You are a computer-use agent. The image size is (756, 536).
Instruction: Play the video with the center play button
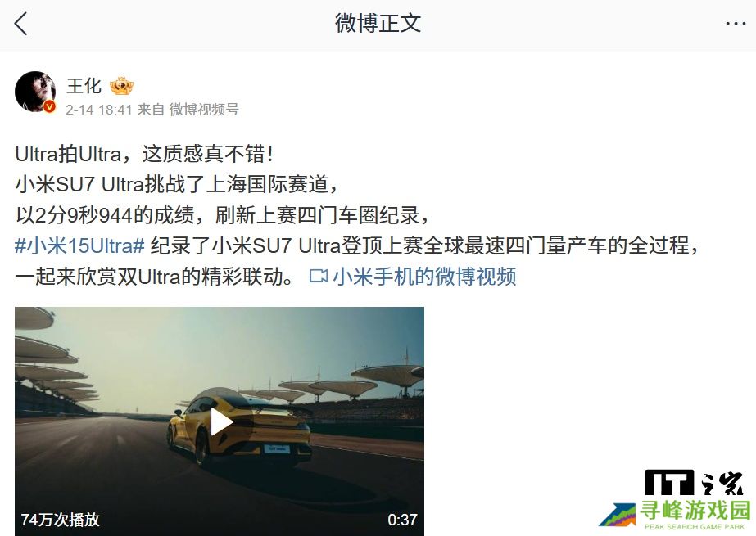[221, 422]
